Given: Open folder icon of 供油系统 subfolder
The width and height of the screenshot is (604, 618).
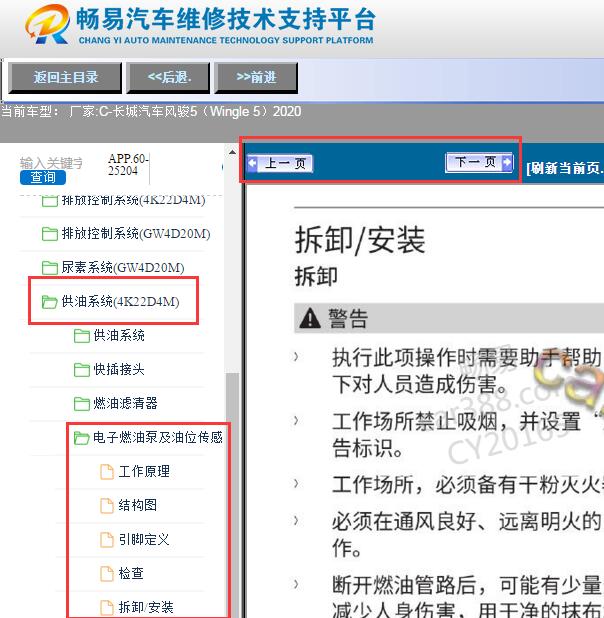Looking at the screenshot, I should 82,336.
